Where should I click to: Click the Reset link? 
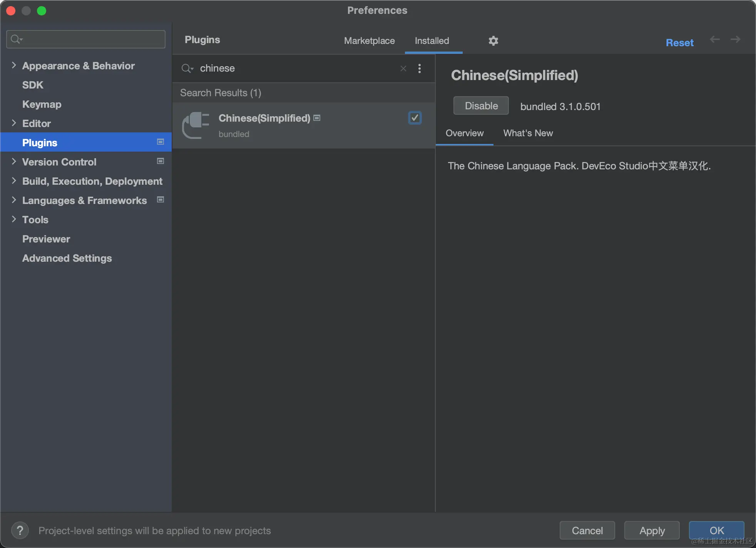(679, 43)
